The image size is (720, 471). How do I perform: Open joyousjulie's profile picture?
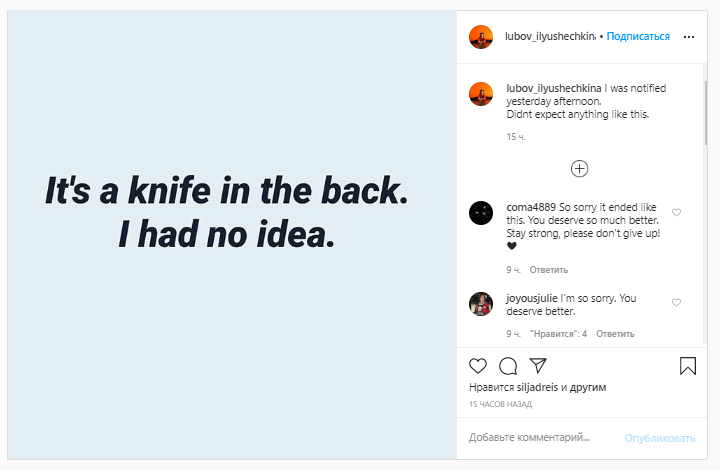(481, 304)
